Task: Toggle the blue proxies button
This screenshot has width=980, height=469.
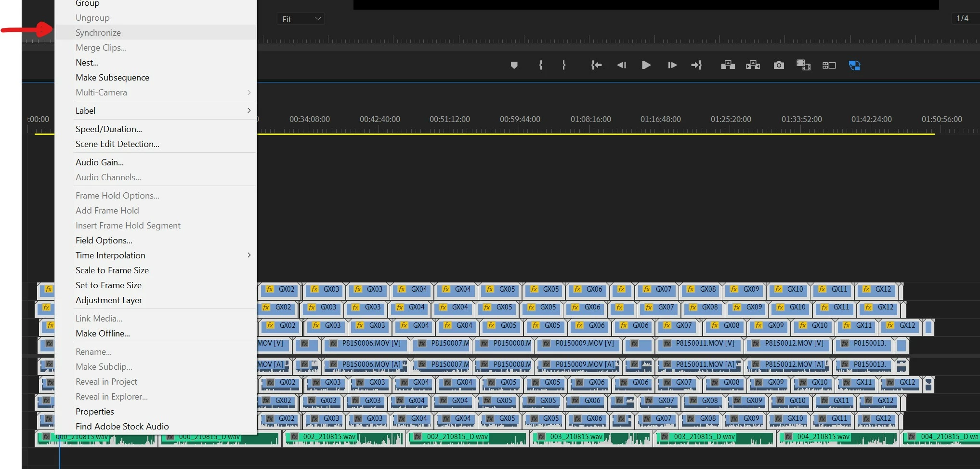Action: point(854,65)
